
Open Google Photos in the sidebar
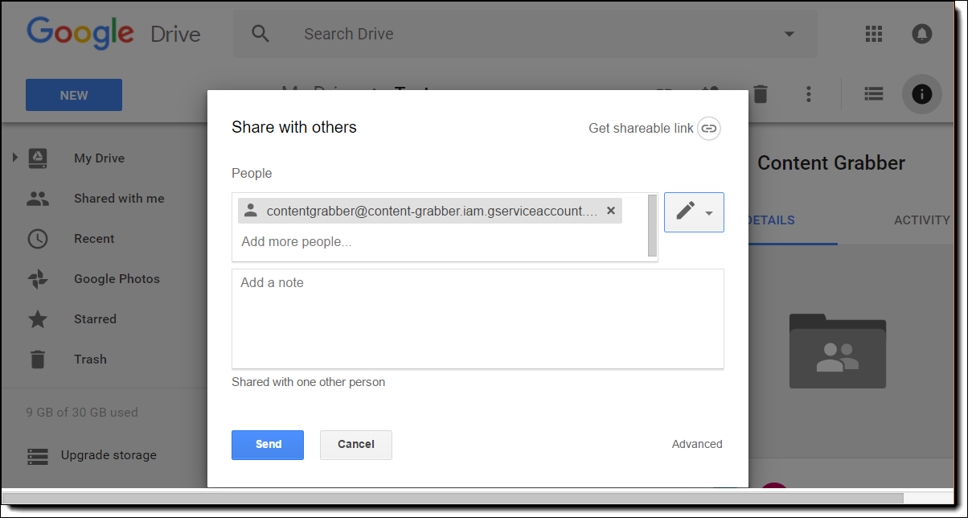[117, 279]
